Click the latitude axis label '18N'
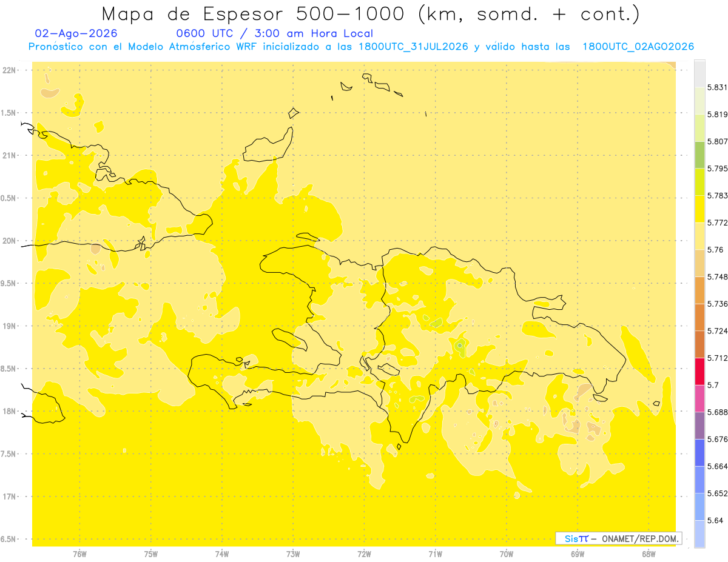Image resolution: width=728 pixels, height=562 pixels. click(9, 411)
